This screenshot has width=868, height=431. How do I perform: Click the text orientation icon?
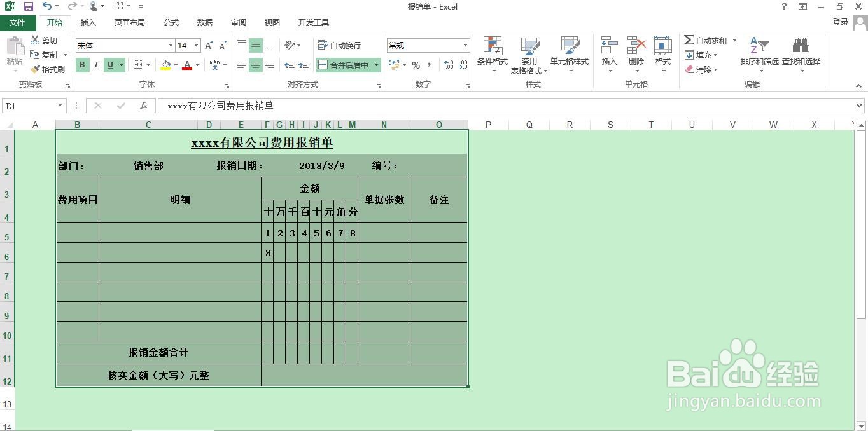pyautogui.click(x=290, y=45)
